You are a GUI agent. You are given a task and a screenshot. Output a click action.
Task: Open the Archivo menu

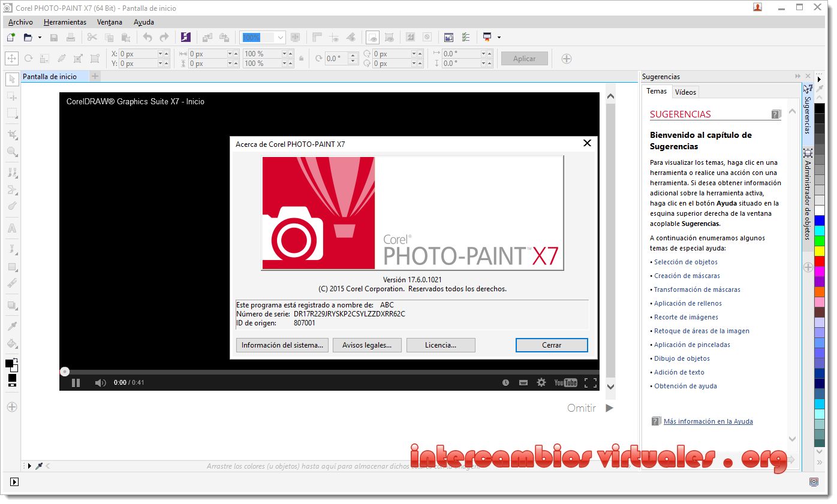[x=20, y=22]
